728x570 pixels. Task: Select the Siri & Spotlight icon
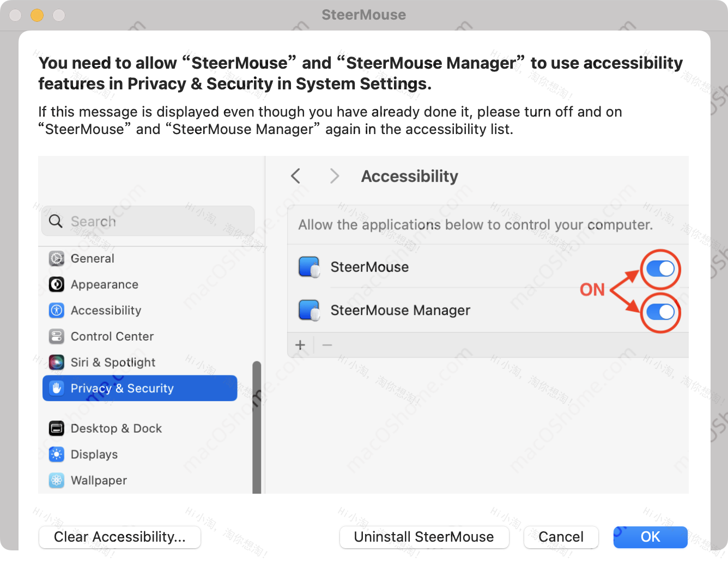(x=57, y=362)
